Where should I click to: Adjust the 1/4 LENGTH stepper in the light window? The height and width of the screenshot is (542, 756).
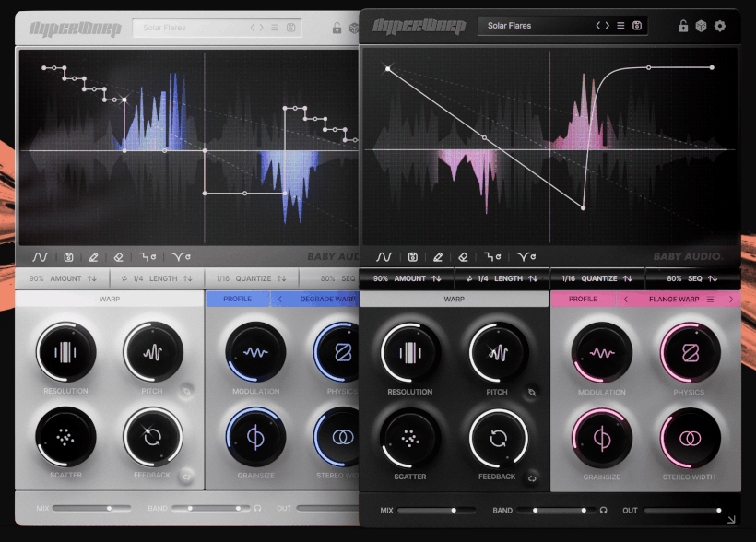[187, 278]
